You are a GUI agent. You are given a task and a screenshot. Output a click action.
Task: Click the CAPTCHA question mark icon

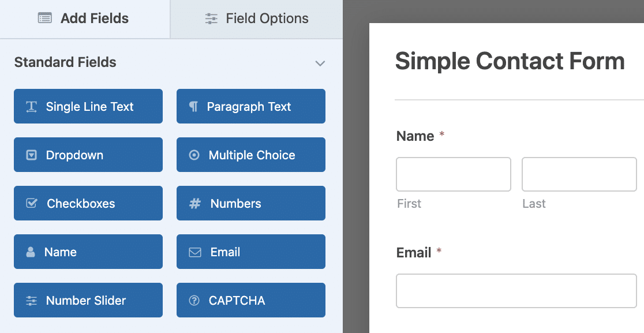click(194, 301)
